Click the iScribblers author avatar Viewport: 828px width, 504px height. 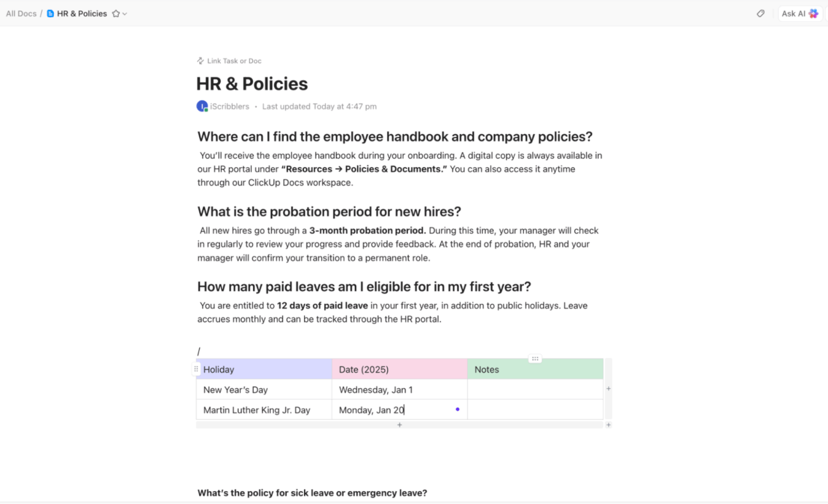tap(202, 106)
